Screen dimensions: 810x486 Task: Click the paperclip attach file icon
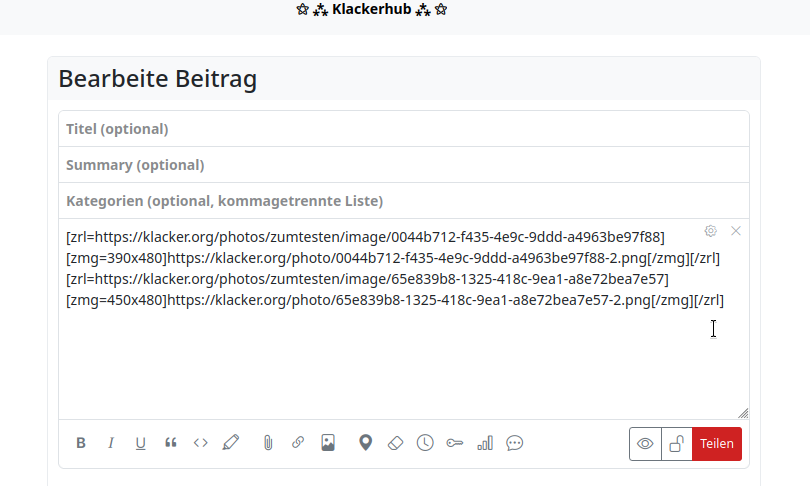coord(268,443)
